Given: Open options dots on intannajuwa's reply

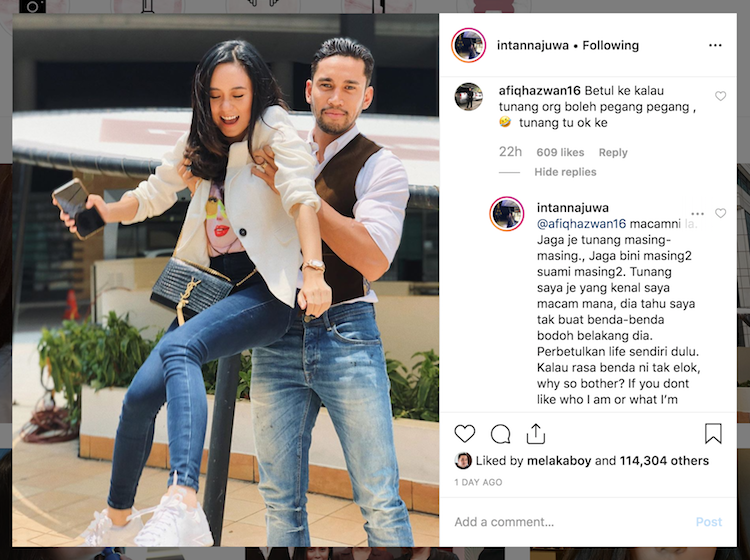Looking at the screenshot, I should tap(697, 213).
